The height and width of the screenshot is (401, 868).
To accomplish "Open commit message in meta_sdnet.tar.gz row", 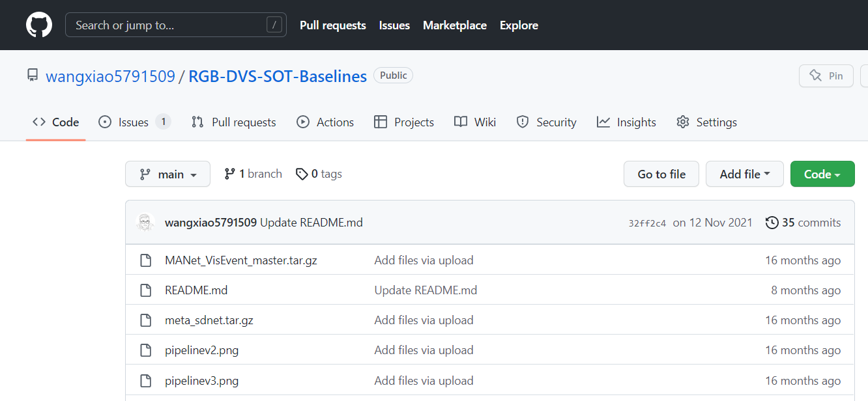I will (x=424, y=320).
